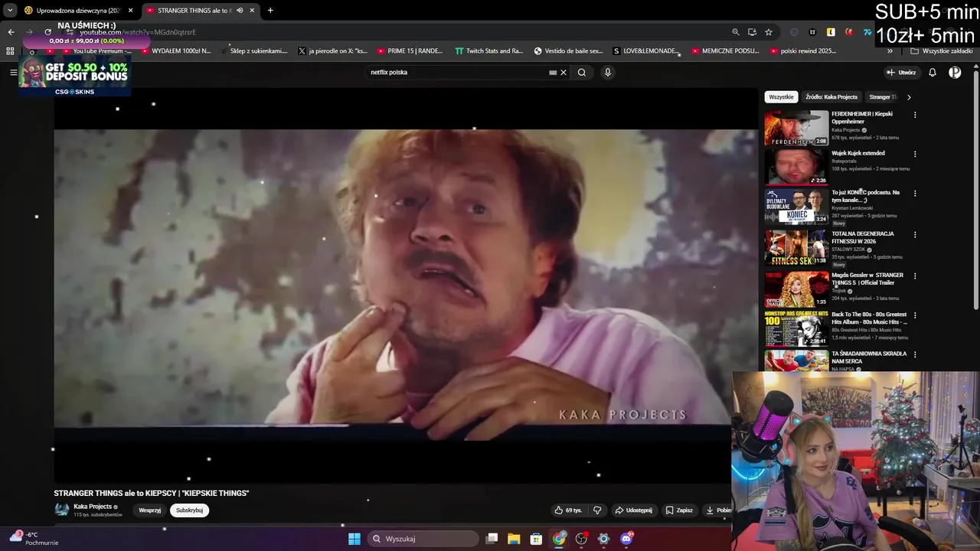980x551 pixels.
Task: Open the Kaka Projects channel name link
Action: tap(93, 507)
